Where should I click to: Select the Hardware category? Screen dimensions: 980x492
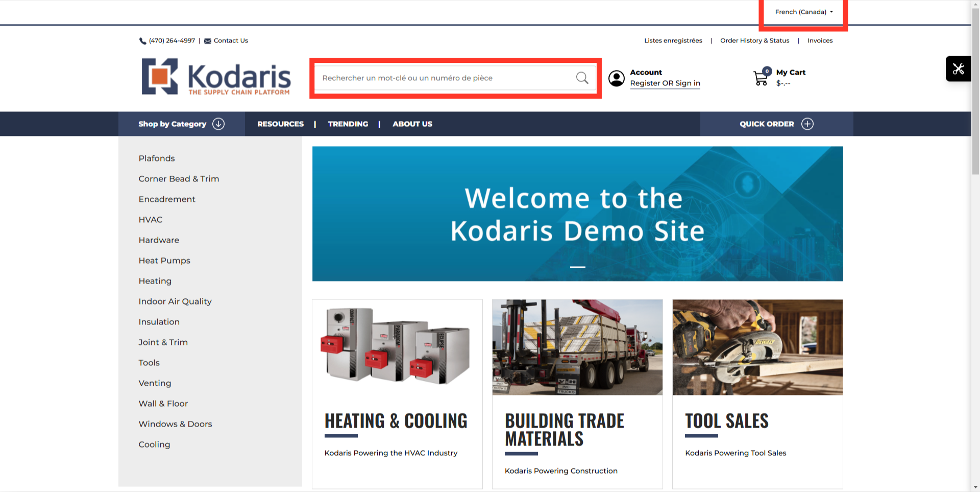click(159, 240)
